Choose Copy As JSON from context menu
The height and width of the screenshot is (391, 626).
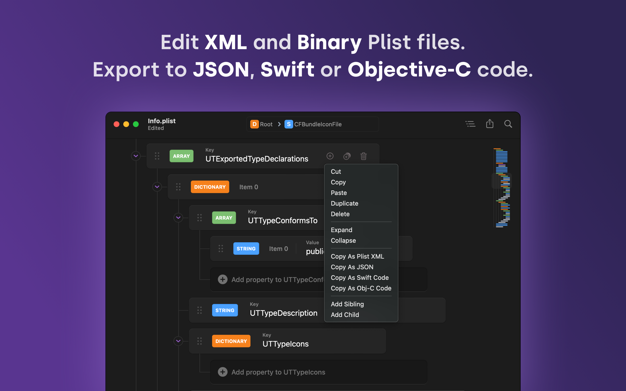352,267
